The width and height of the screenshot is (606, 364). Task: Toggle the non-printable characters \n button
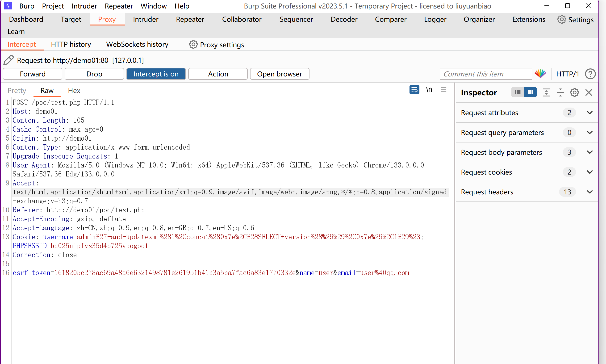tap(429, 90)
